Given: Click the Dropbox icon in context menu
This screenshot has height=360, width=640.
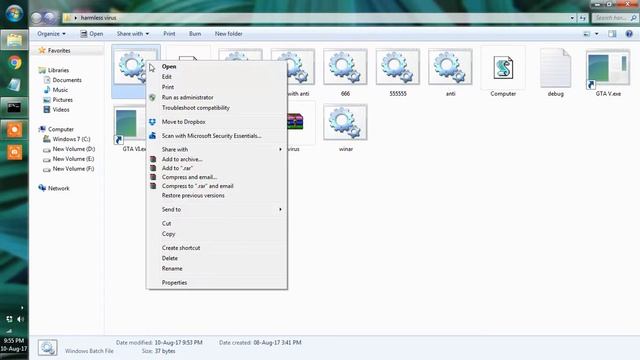Looking at the screenshot, I should coord(152,122).
